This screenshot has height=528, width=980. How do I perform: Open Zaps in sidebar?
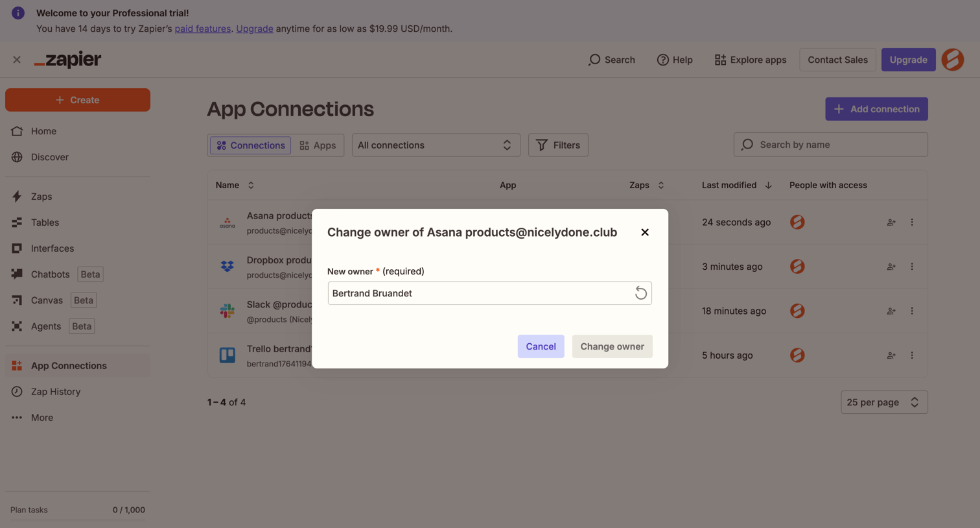click(x=78, y=197)
